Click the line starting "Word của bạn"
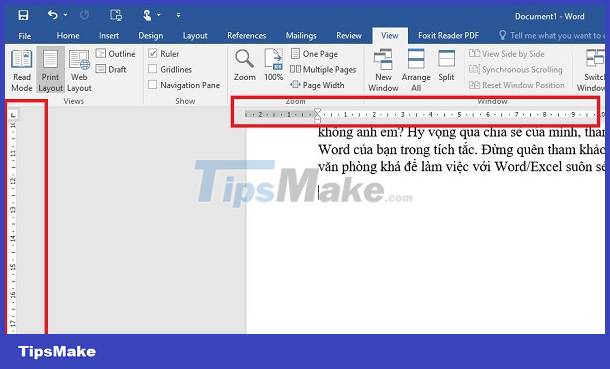This screenshot has width=610, height=369. [461, 150]
